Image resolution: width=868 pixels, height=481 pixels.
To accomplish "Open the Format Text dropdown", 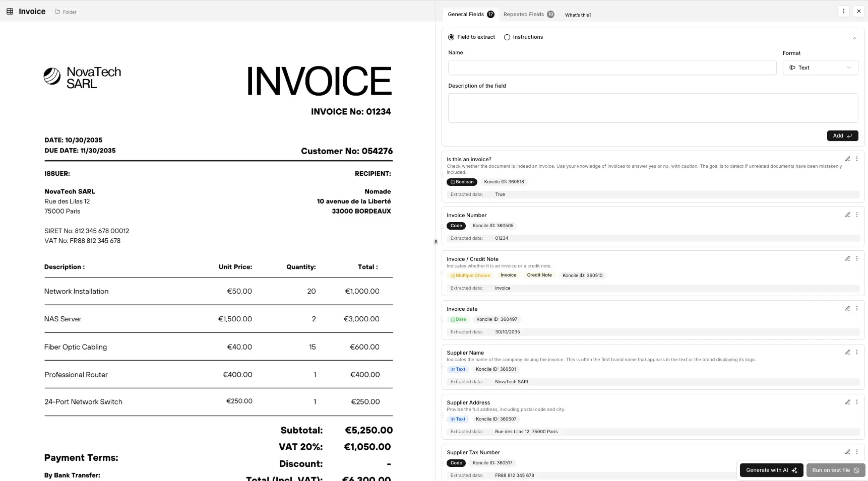I will point(820,67).
